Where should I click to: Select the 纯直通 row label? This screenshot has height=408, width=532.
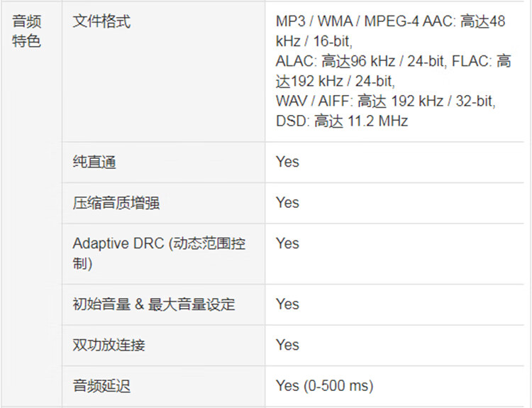pyautogui.click(x=94, y=162)
